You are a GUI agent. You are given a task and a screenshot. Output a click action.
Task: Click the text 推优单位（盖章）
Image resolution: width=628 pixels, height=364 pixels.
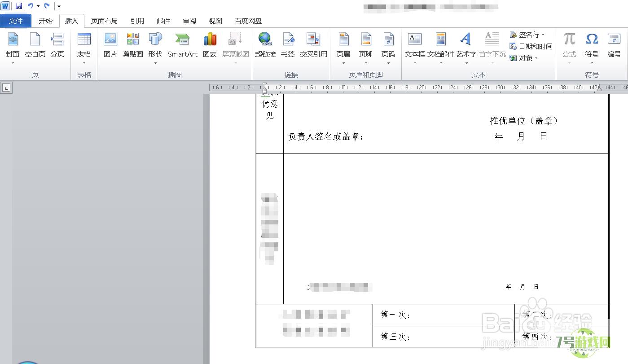coord(524,121)
